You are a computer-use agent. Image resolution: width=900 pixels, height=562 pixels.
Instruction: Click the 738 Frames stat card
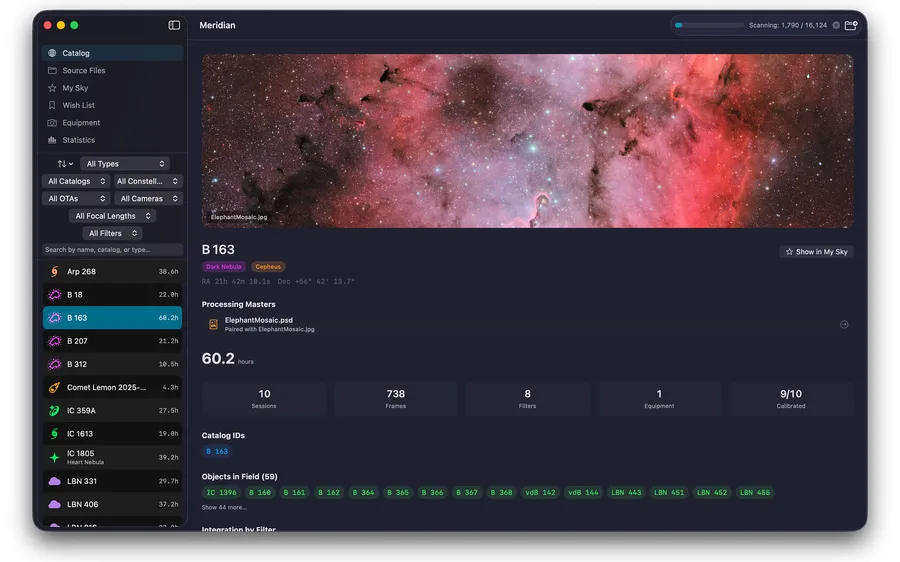[395, 399]
